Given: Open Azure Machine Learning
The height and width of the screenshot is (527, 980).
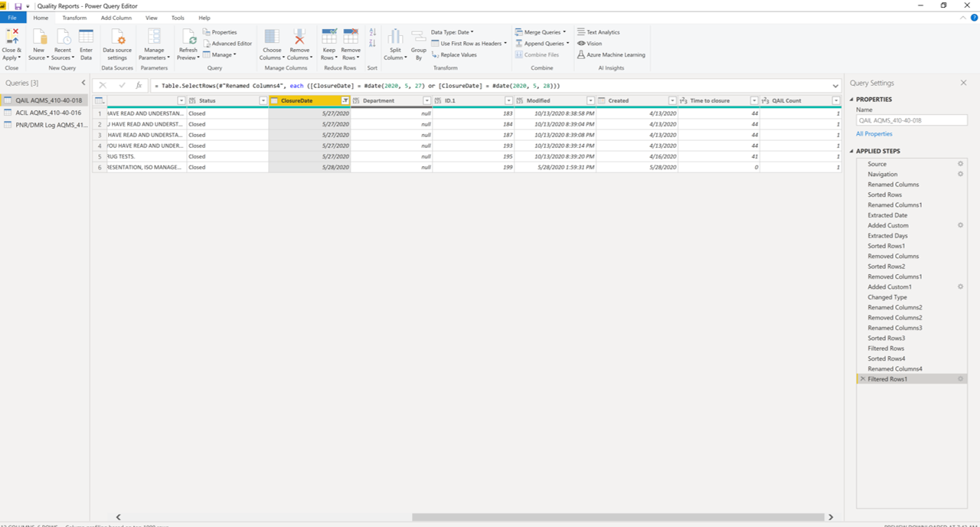Looking at the screenshot, I should pos(611,55).
